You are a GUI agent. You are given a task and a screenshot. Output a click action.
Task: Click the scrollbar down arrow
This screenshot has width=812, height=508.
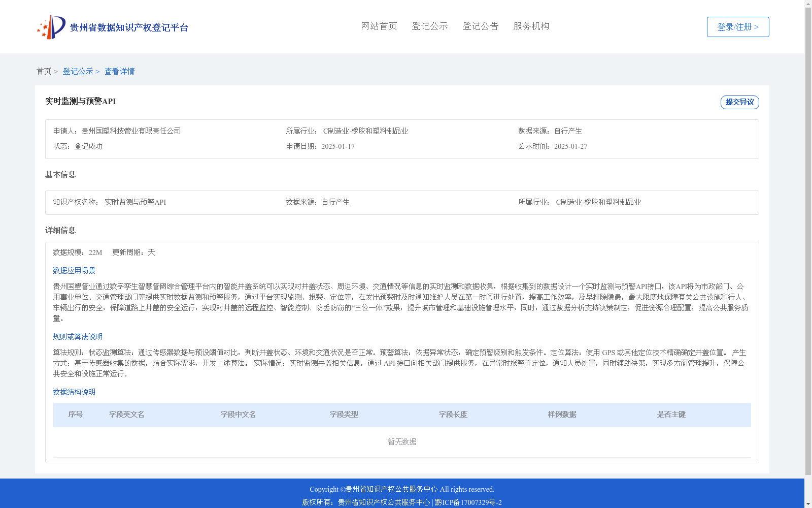(808, 504)
